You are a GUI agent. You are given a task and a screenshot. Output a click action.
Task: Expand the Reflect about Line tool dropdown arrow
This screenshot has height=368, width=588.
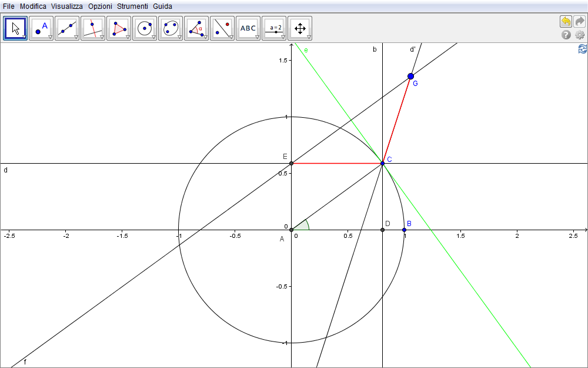[231, 37]
